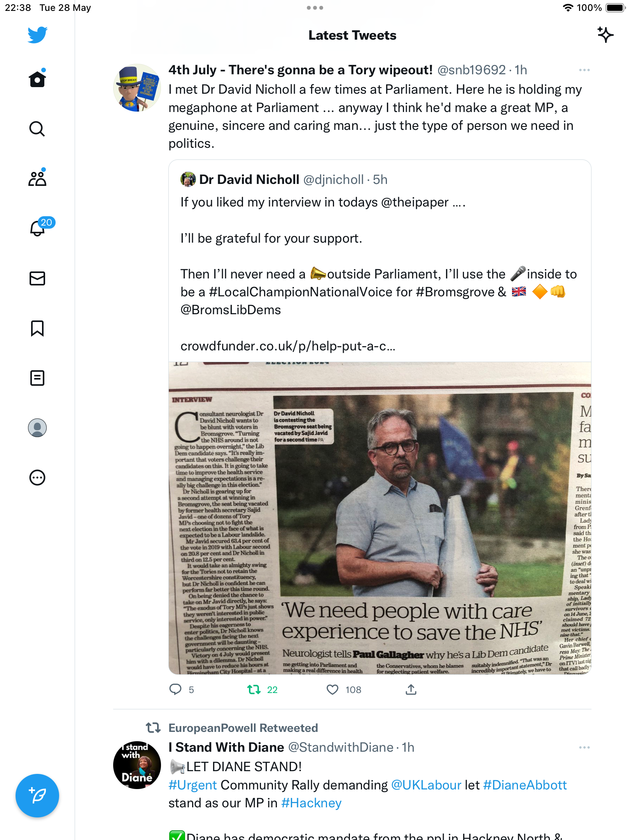Viewport: 630px width, 840px height.
Task: Expand the sidebar More circle menu
Action: coord(37,478)
